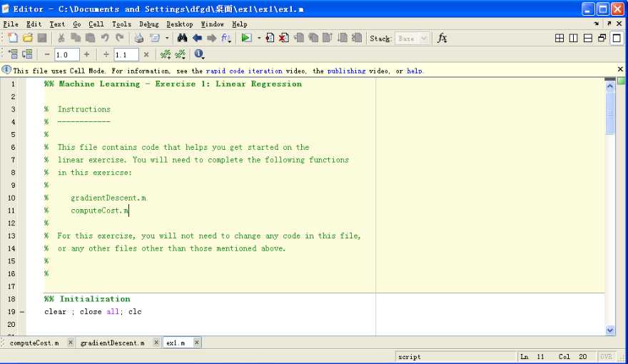Click the vertical scrollbar up arrow

pos(610,86)
